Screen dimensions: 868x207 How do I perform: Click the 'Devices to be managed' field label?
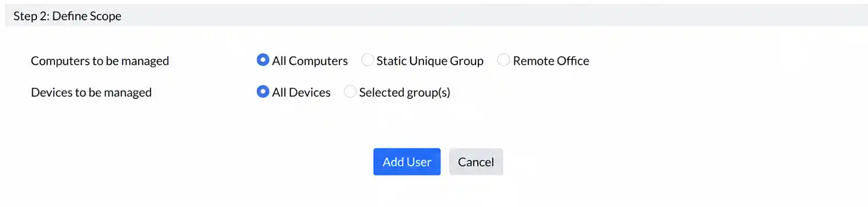tap(91, 93)
